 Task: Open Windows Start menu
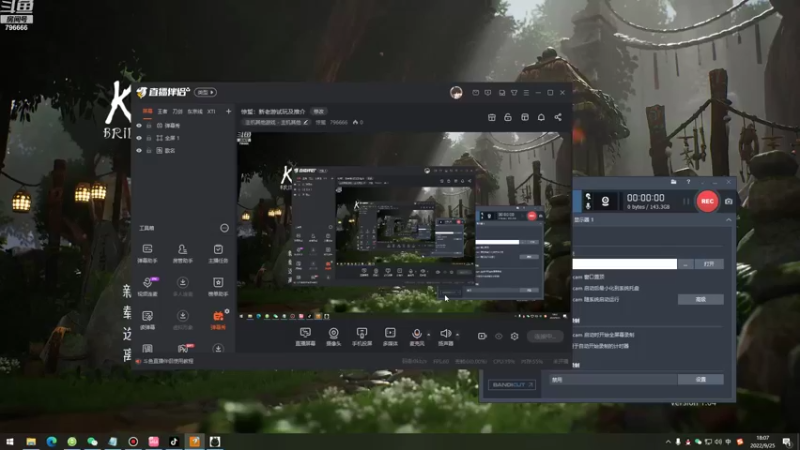[x=10, y=441]
